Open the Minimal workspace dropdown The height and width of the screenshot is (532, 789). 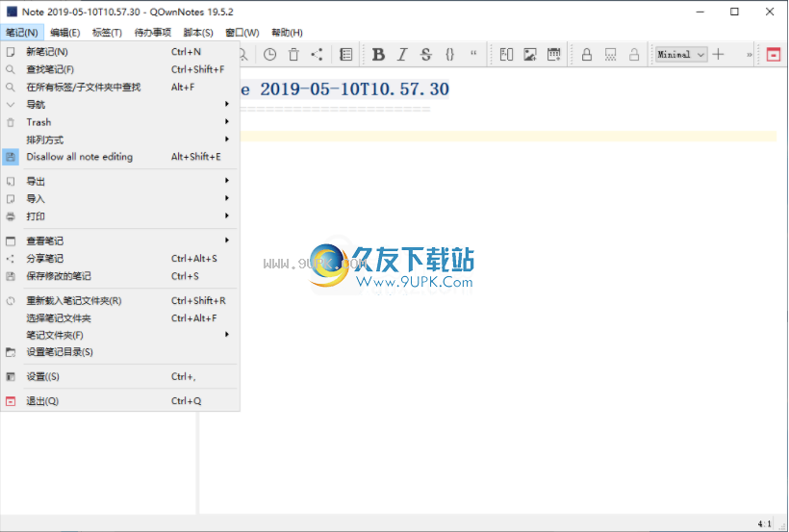click(681, 55)
